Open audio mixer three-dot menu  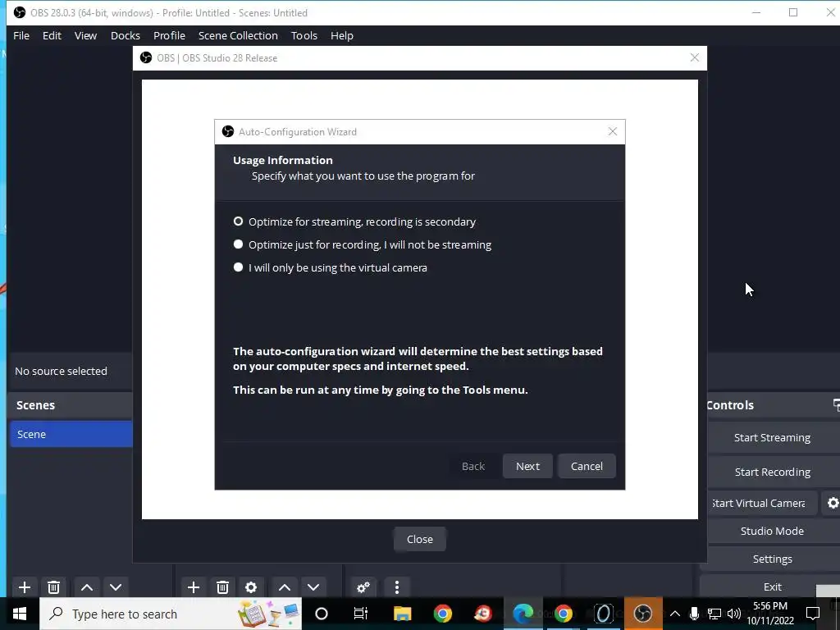[396, 587]
